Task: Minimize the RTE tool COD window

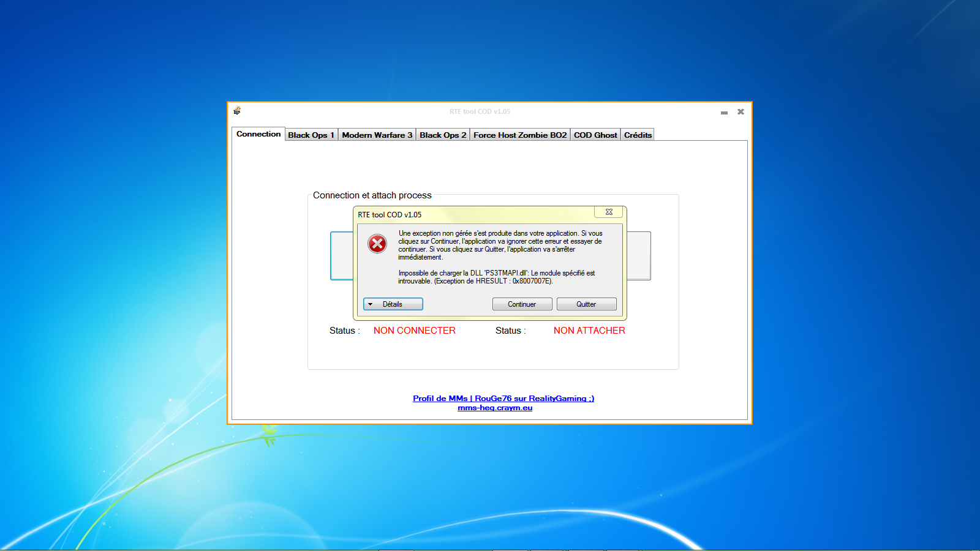Action: coord(724,112)
